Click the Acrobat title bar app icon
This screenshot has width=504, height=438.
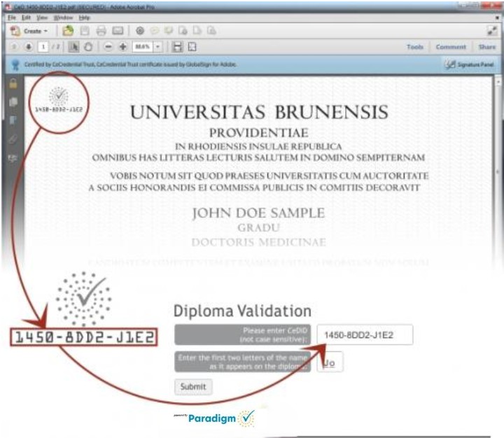point(8,7)
